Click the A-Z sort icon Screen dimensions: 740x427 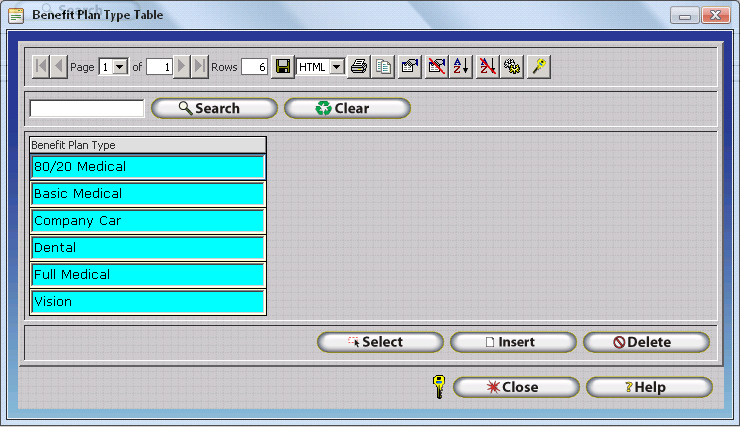click(461, 67)
